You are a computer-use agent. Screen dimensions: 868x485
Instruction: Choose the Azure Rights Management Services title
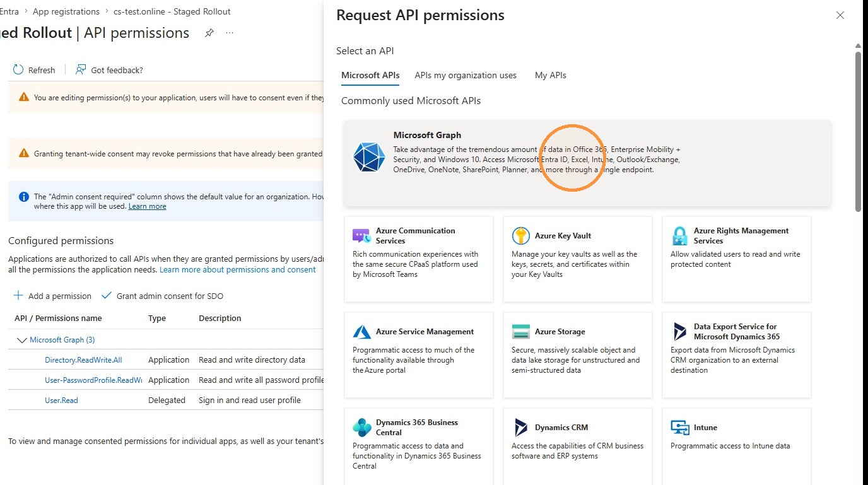tap(741, 236)
